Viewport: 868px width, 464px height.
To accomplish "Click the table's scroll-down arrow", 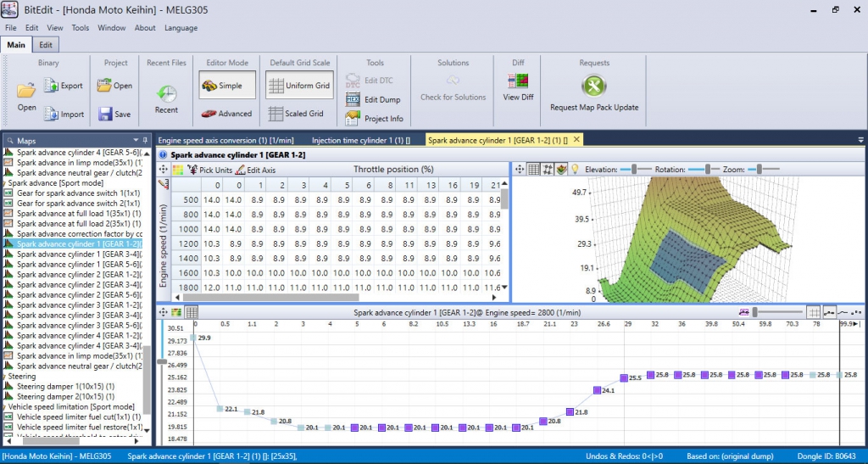I will click(504, 288).
